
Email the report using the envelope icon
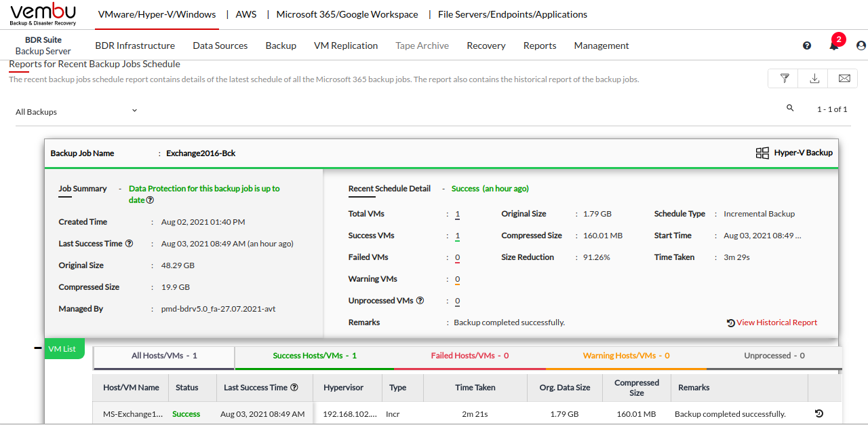844,78
